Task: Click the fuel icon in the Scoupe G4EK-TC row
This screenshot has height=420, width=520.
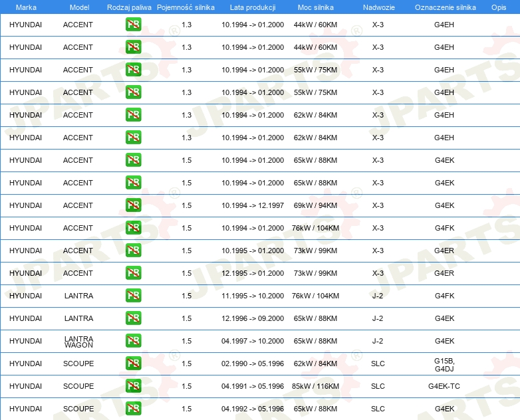Action: (x=133, y=386)
